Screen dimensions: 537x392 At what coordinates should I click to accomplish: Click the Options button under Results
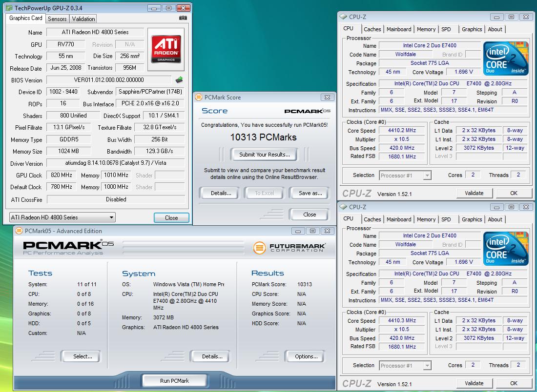(x=306, y=356)
